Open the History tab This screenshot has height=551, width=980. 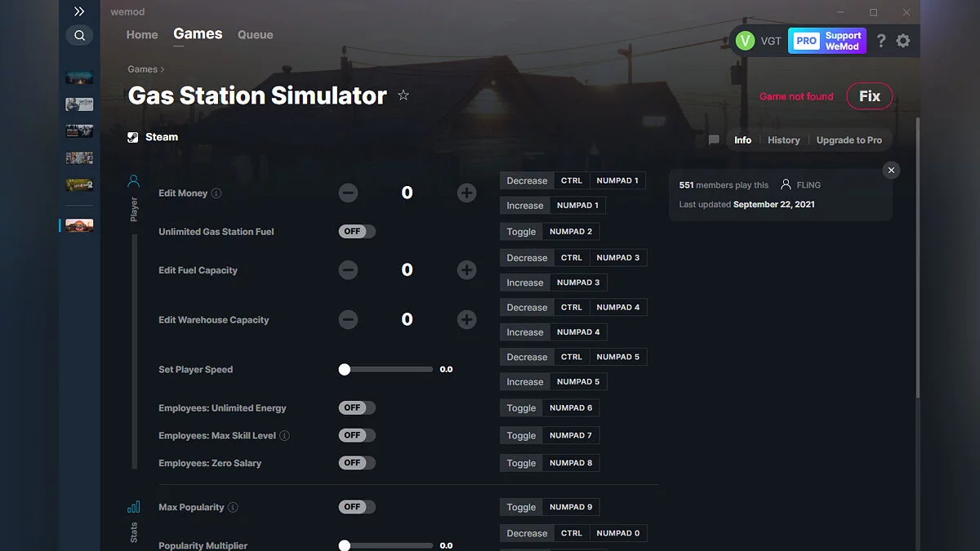point(783,140)
